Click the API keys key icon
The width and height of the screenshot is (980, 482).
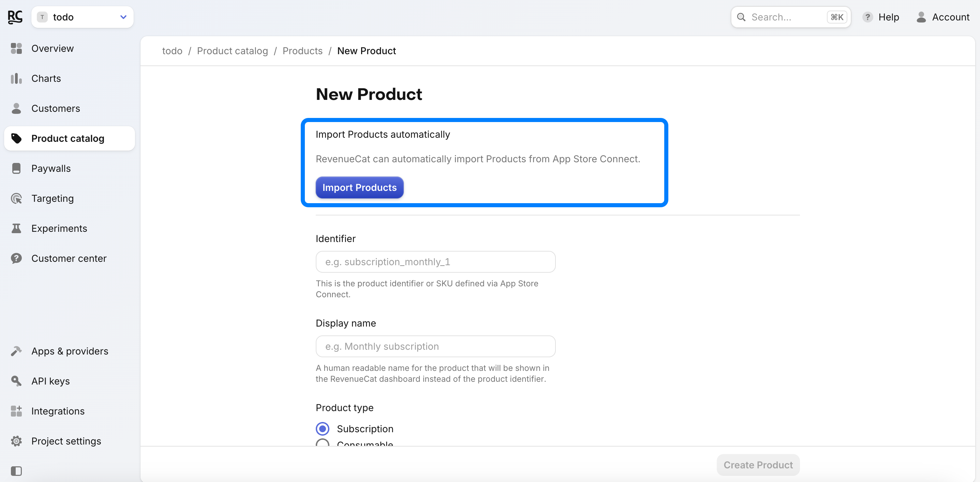coord(16,381)
